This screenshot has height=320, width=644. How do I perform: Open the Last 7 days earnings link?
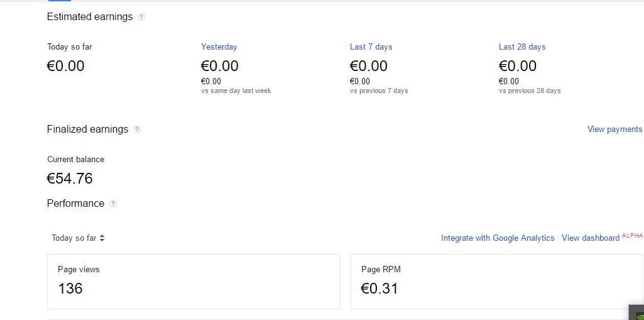[x=371, y=47]
